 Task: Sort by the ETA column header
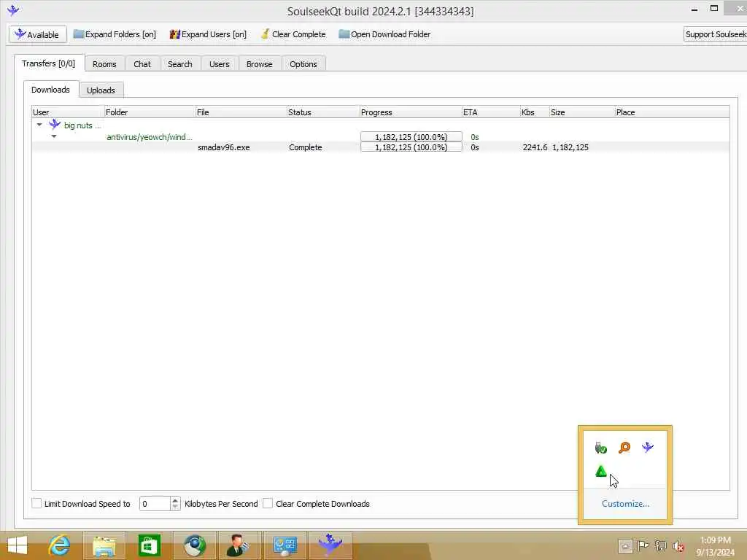[491, 112]
